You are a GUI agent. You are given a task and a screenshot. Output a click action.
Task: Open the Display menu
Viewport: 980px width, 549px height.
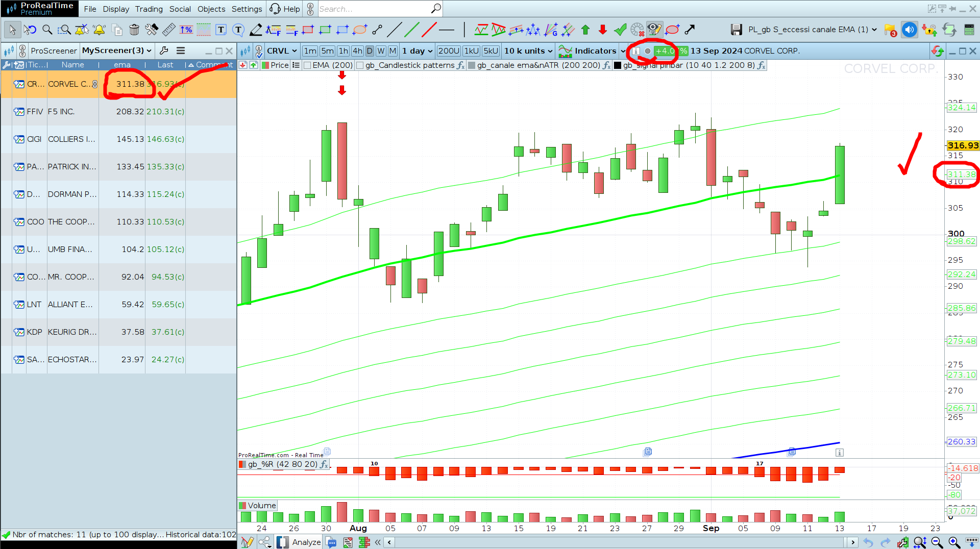pyautogui.click(x=116, y=9)
